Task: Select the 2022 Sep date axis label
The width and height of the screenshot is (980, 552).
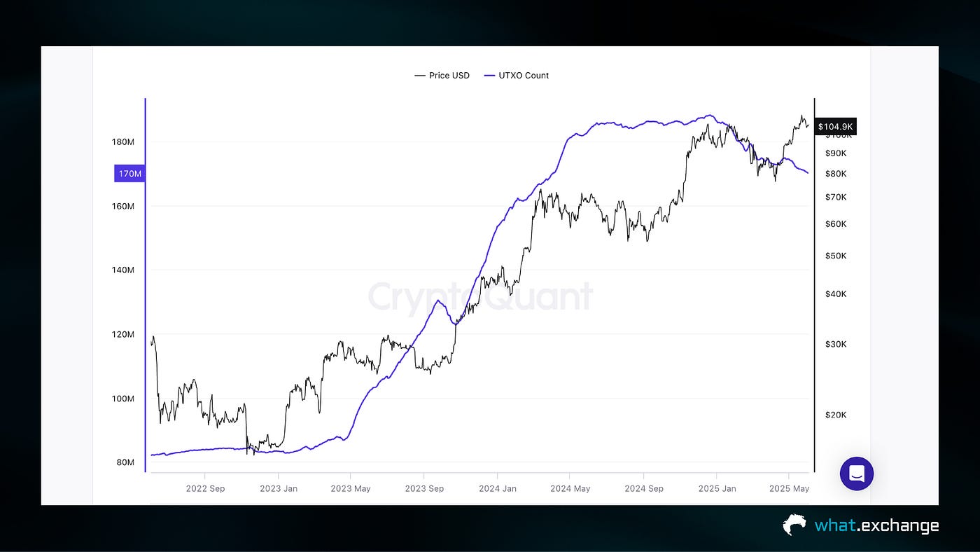Action: click(x=205, y=488)
